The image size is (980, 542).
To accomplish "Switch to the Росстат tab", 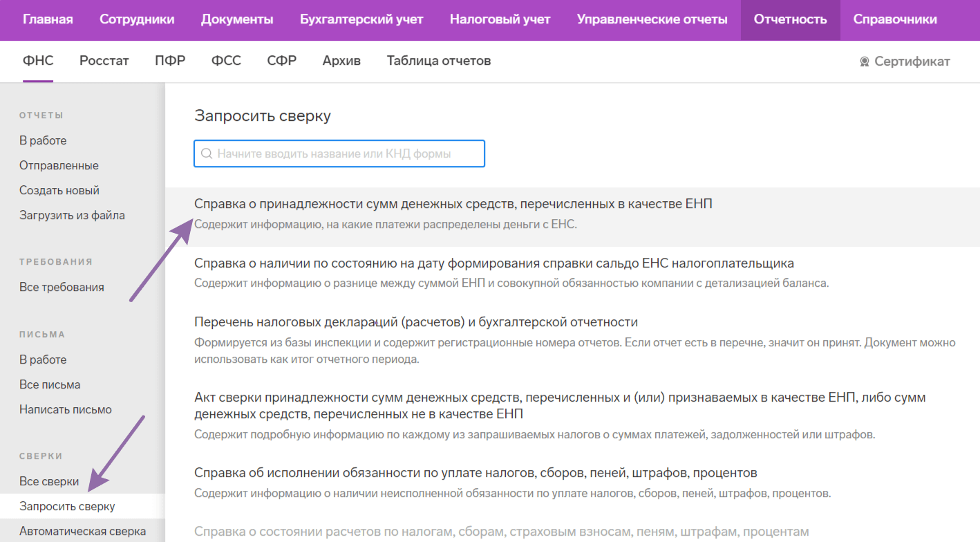I will [104, 61].
